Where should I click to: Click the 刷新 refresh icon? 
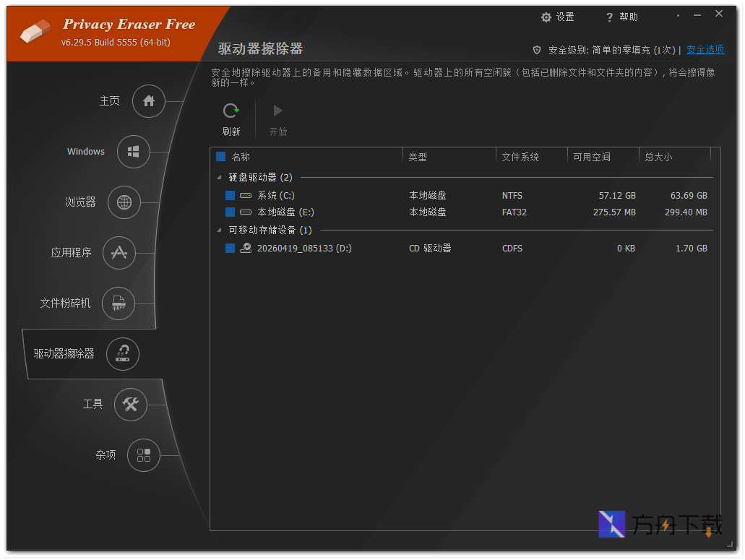coord(231,111)
